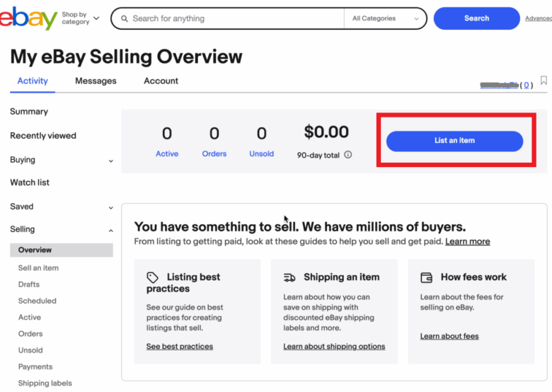Click the search magnifier icon

pos(124,18)
